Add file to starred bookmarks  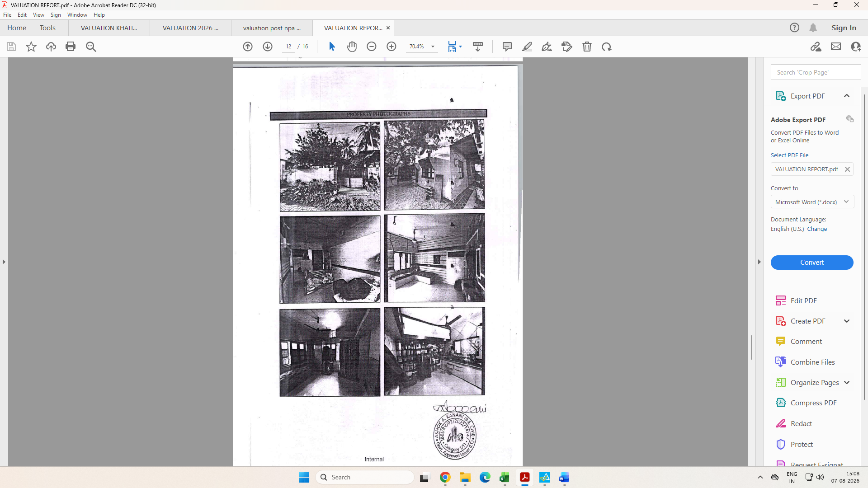tap(31, 47)
